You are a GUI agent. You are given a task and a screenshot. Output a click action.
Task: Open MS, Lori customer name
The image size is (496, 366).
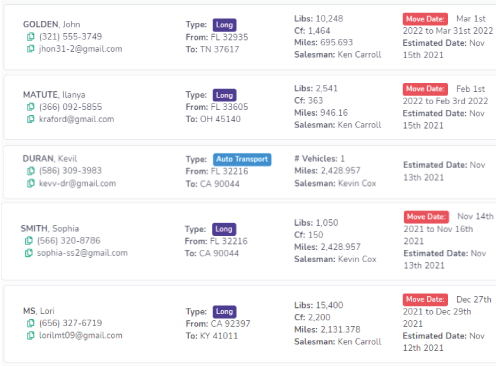(39, 311)
